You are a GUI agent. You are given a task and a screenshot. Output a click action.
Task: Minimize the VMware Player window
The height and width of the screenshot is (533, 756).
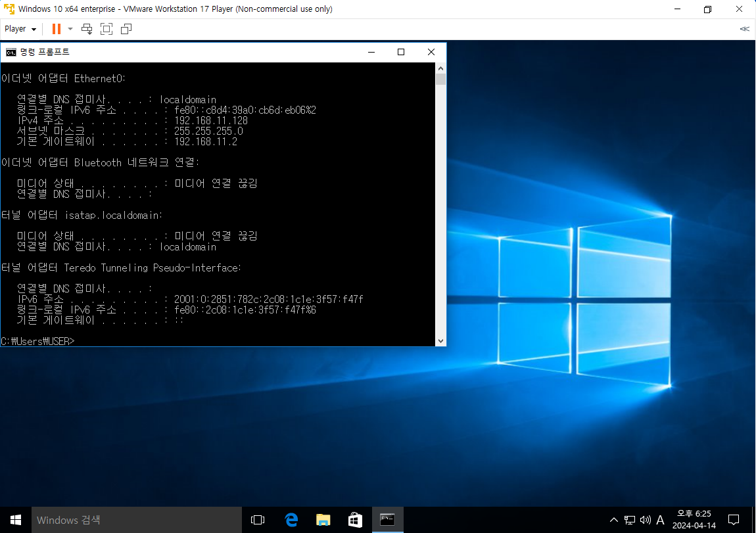677,9
